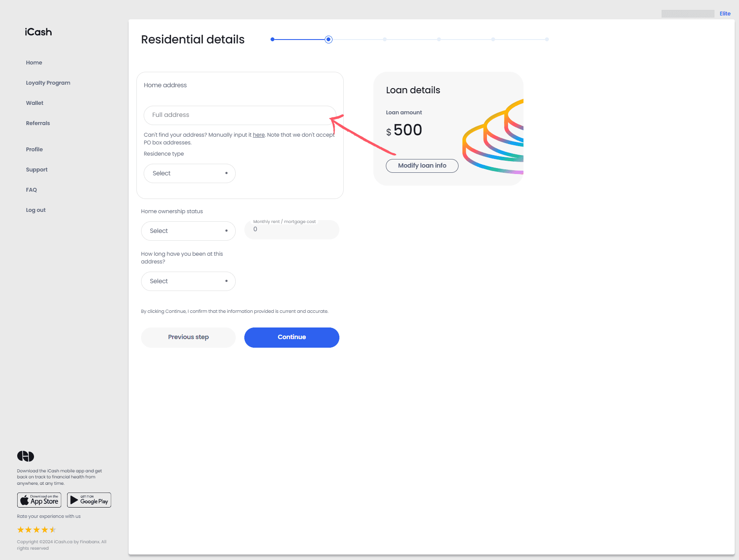Click the fifth rating star
Viewport: 739px width, 560px height.
(53, 529)
